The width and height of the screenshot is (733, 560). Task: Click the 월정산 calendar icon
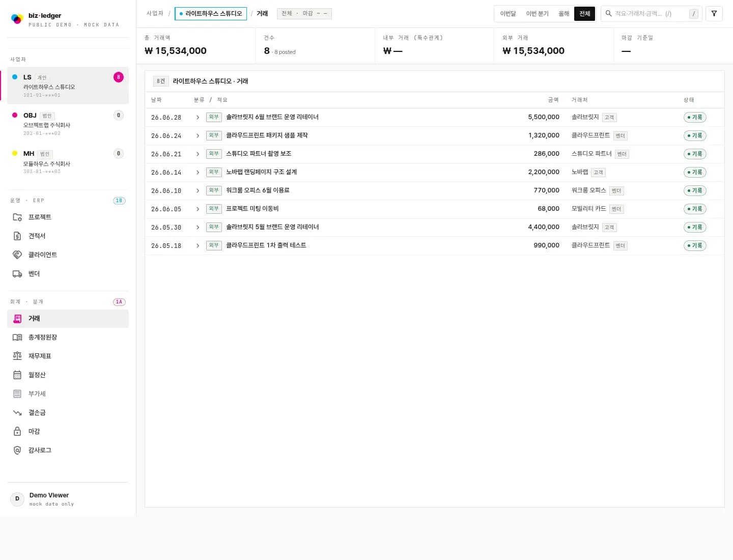pyautogui.click(x=17, y=375)
